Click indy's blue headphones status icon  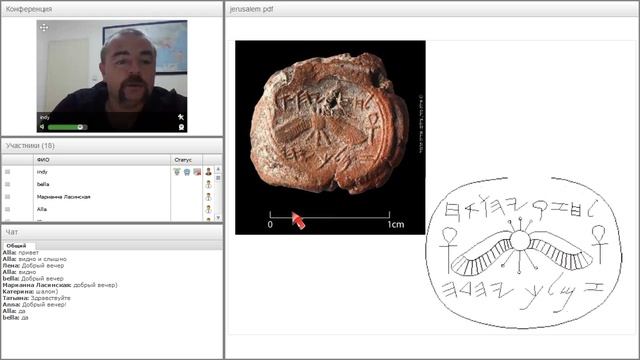click(187, 172)
